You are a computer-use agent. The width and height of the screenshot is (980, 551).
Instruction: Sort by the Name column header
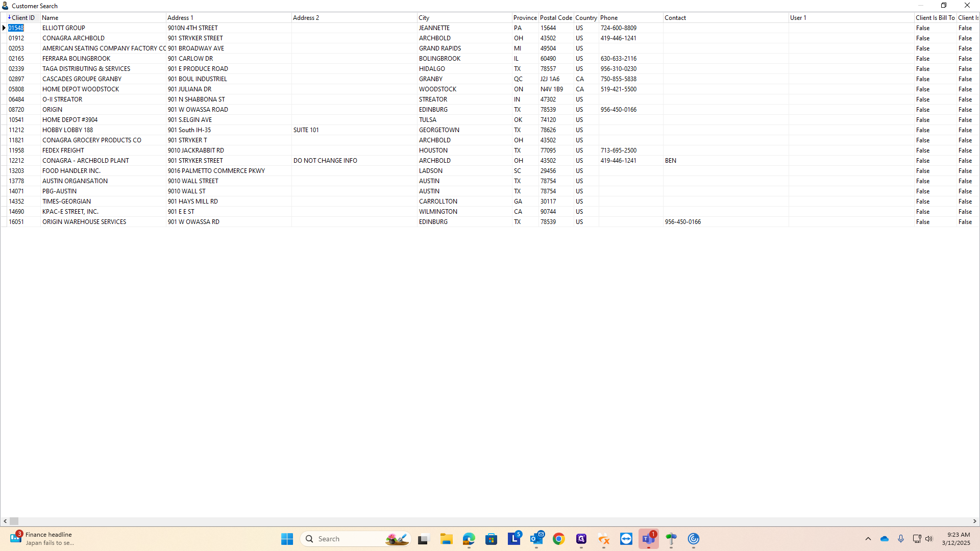50,17
